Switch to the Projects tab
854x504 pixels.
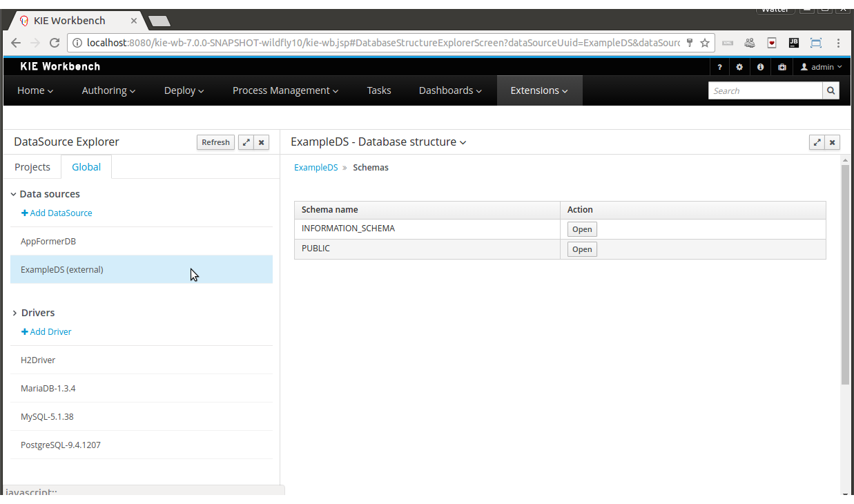point(32,167)
